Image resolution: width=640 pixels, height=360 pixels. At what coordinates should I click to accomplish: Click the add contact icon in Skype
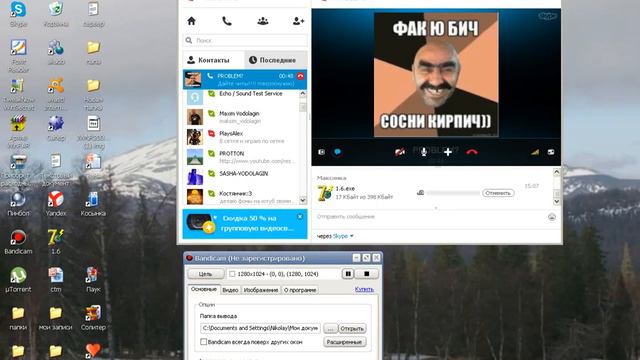(x=298, y=21)
